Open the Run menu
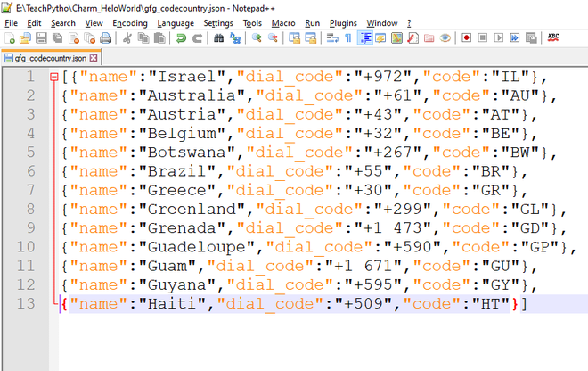The height and width of the screenshot is (371, 588). [x=313, y=23]
